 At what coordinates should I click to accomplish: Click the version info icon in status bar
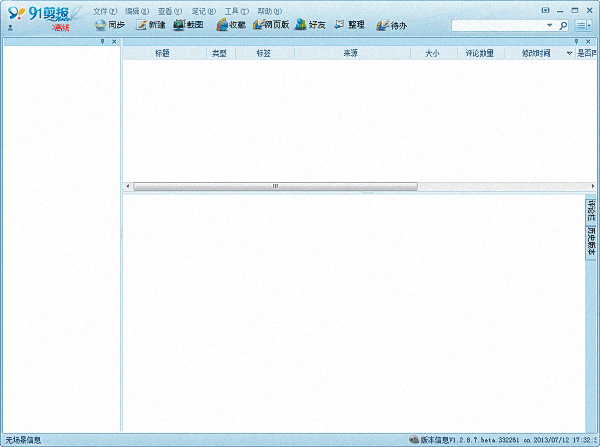click(x=414, y=439)
